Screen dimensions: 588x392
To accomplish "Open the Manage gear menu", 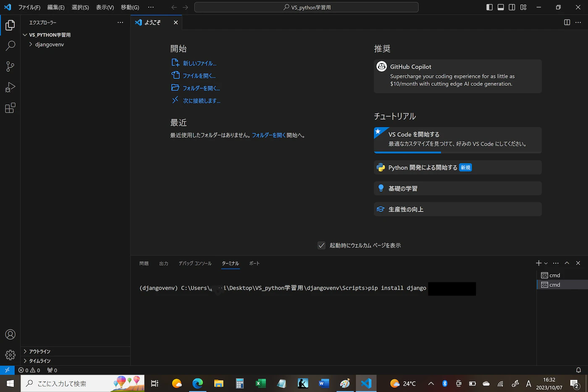I will [10, 355].
